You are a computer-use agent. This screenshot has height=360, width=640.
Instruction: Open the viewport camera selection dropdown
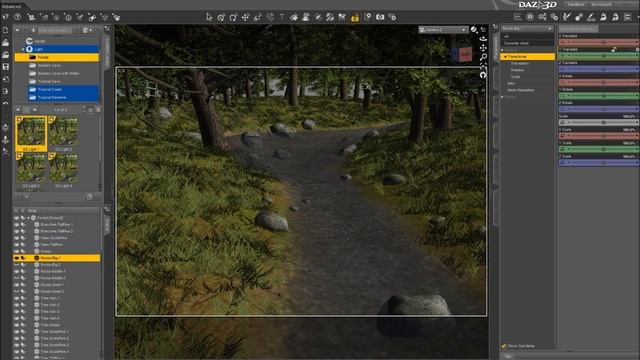pos(443,30)
